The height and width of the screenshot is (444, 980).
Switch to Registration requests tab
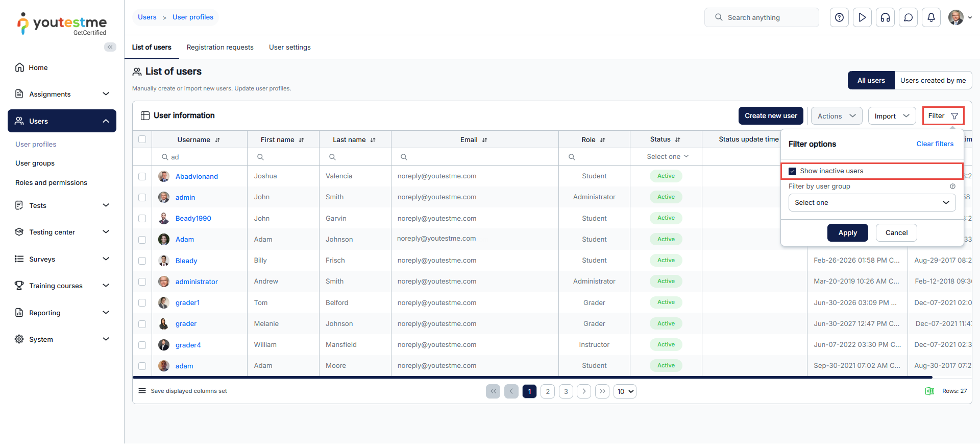[x=220, y=48]
